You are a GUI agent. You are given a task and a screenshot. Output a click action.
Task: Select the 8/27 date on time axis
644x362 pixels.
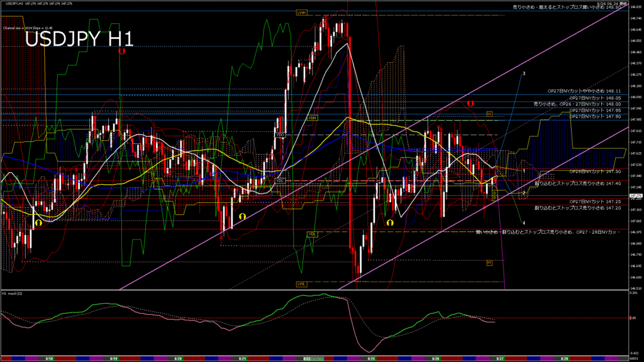point(501,358)
